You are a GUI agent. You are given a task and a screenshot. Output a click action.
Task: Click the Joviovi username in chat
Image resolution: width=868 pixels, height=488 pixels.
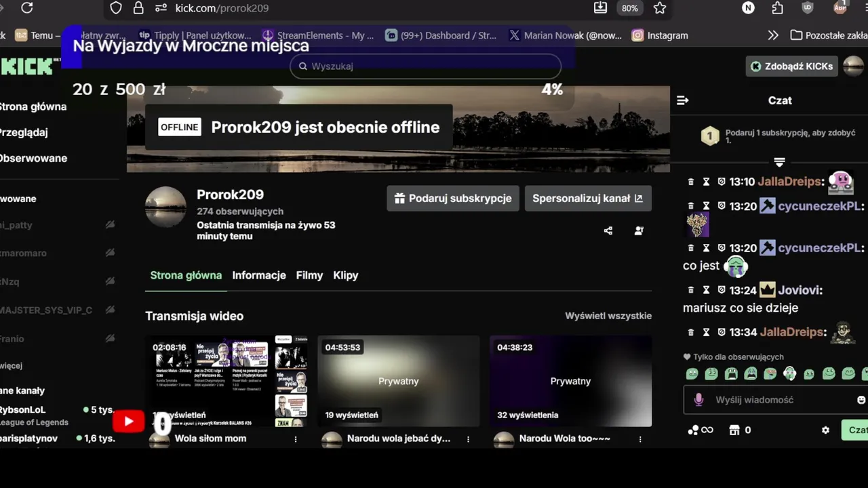pyautogui.click(x=799, y=290)
